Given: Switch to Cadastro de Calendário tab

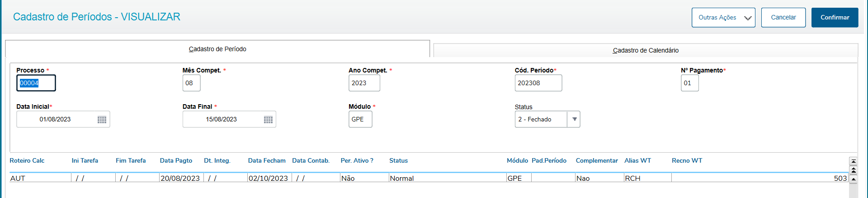Looking at the screenshot, I should click(645, 50).
